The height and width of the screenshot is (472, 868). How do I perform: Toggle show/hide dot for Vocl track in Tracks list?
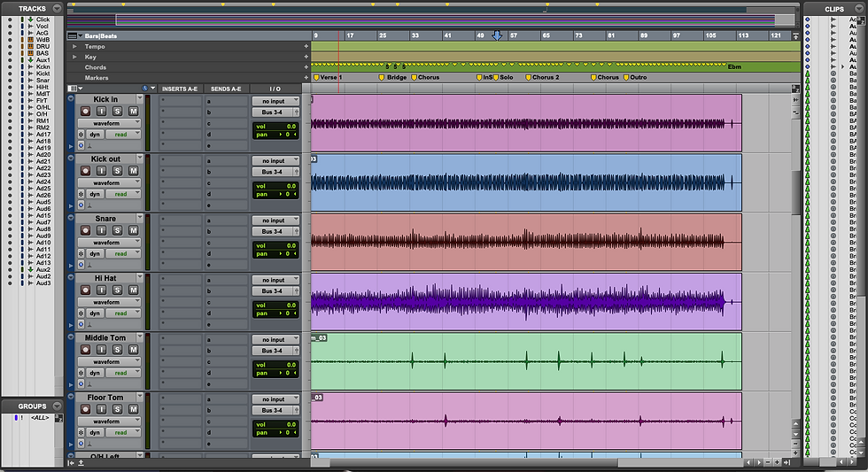pos(10,26)
